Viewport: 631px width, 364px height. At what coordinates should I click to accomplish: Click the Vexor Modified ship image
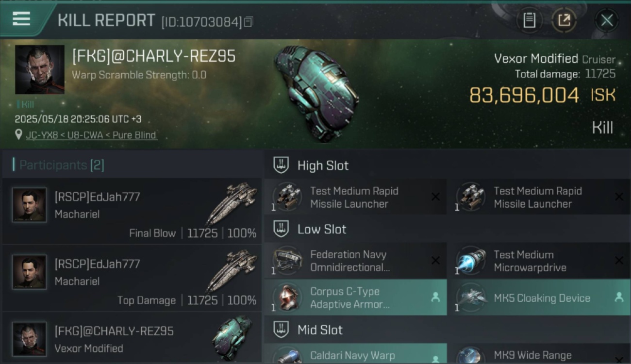pos(317,94)
